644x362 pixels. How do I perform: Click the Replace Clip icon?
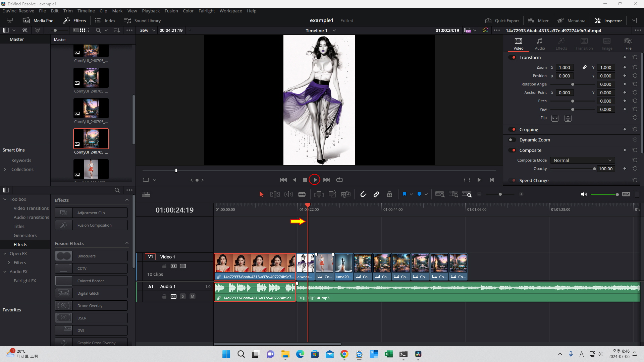(x=346, y=194)
